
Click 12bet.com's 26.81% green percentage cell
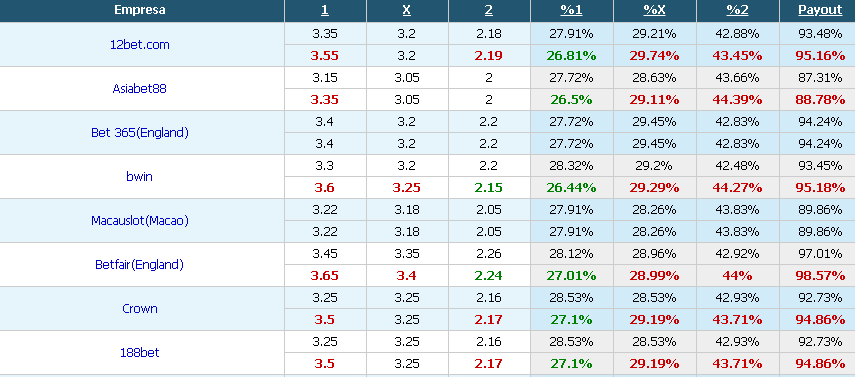571,56
